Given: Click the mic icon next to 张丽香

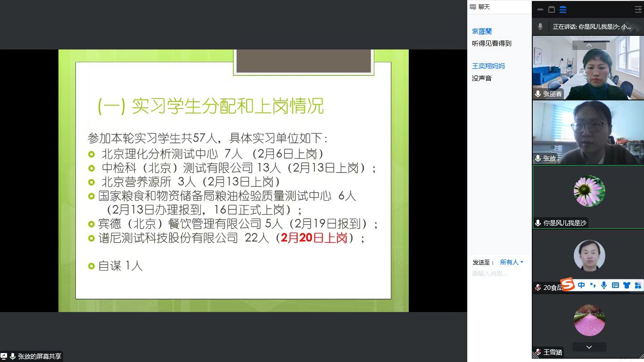Looking at the screenshot, I should tap(538, 94).
